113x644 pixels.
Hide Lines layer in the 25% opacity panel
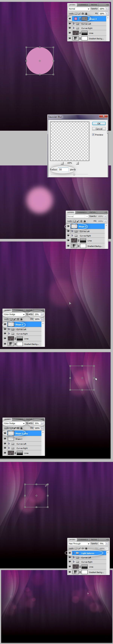click(x=5, y=338)
